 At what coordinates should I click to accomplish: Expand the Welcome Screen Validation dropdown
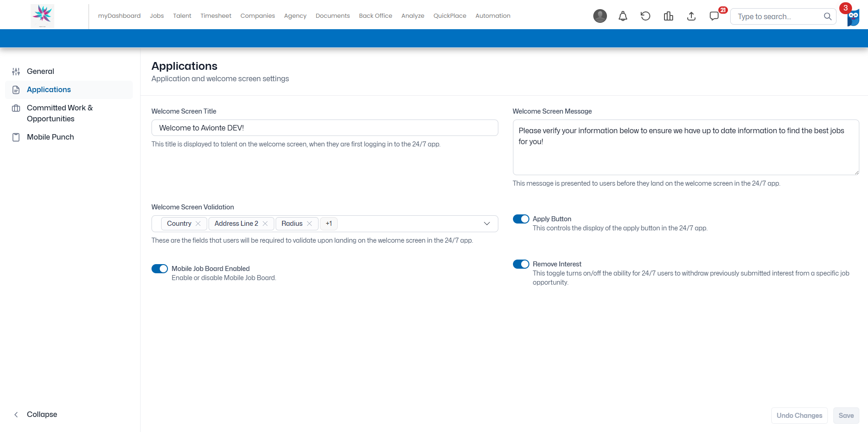coord(487,224)
